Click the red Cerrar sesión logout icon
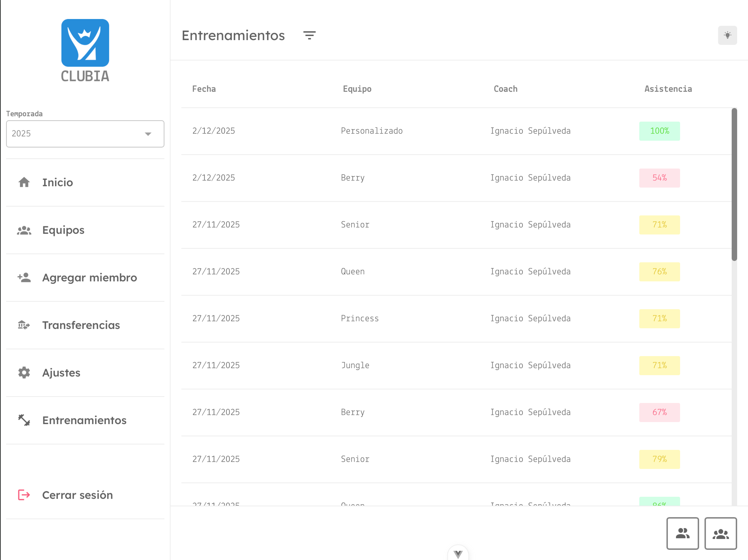The height and width of the screenshot is (560, 748). [24, 495]
